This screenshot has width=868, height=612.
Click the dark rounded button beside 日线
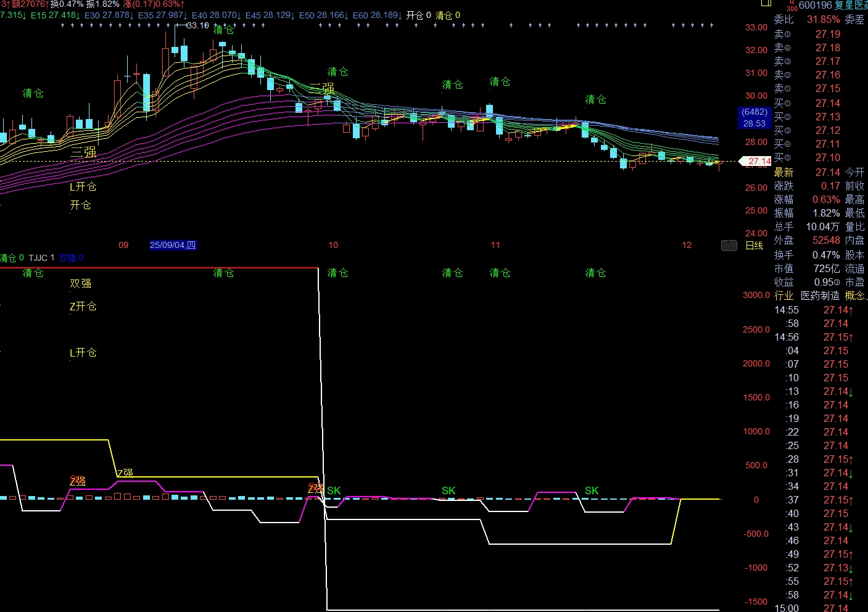coord(729,246)
